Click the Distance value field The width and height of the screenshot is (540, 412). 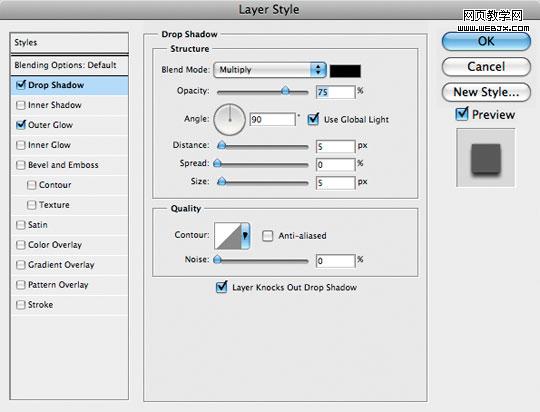335,146
